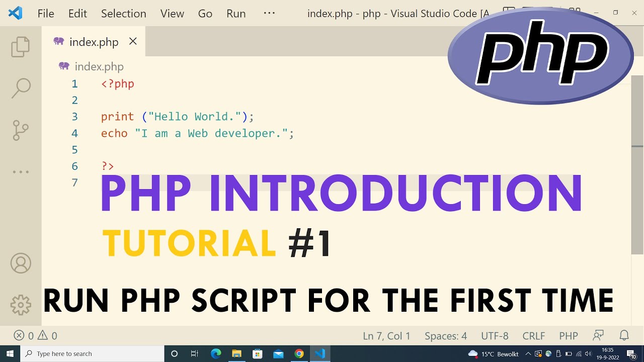
Task: Open the Mail app from the taskbar
Action: point(278,353)
